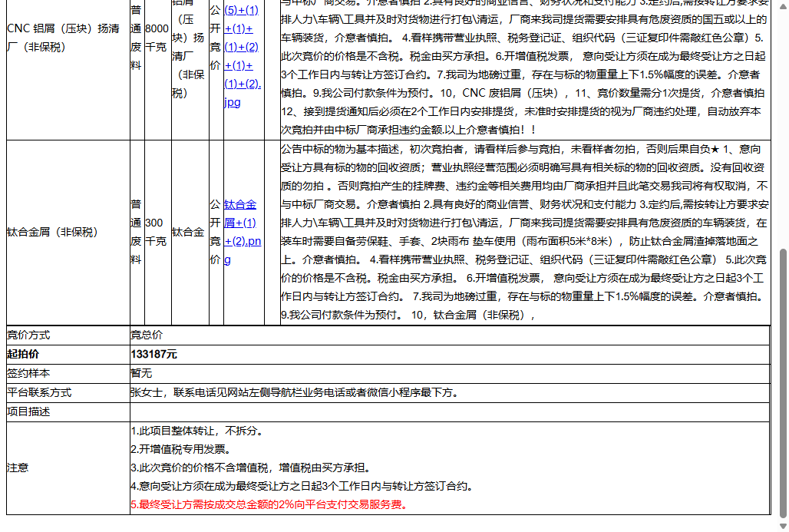Click the "注意" row header cell
789x532 pixels.
point(19,468)
